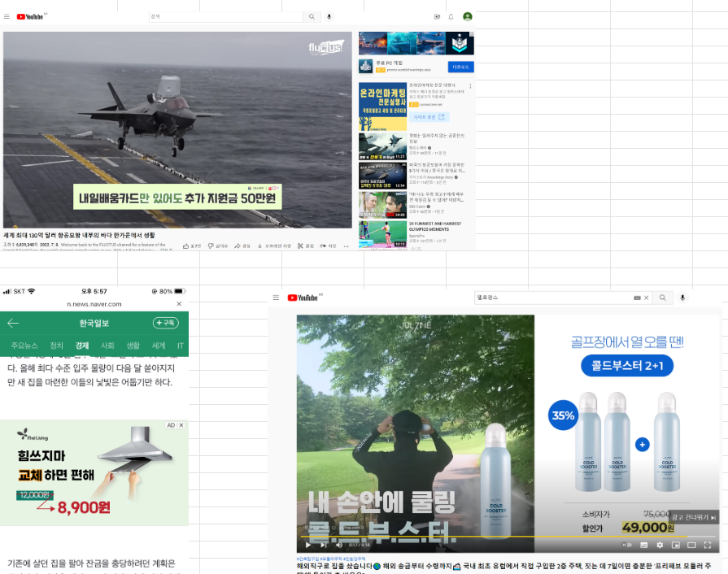Click the playback progress bar of the Cold Booster video
728x574 pixels.
click(488, 535)
